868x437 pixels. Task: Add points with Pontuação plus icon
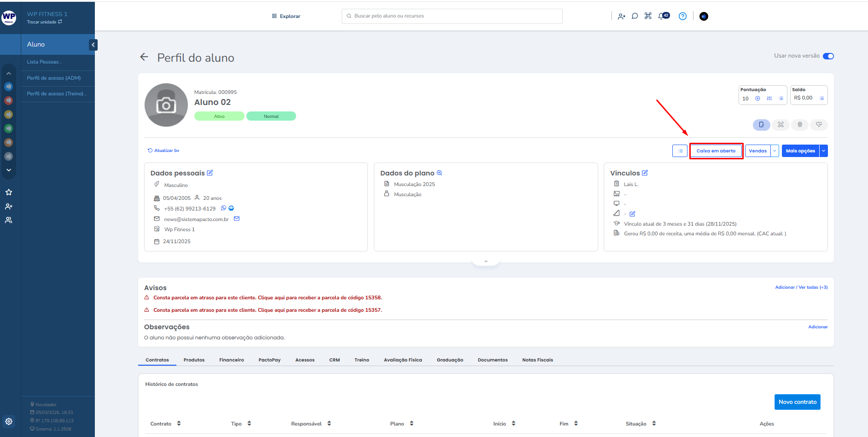757,99
